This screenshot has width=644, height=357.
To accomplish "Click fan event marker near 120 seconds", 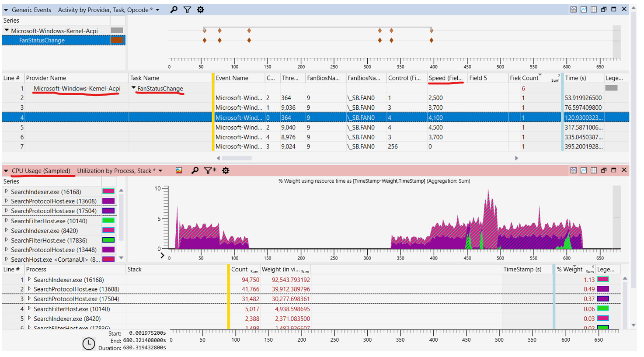I will 249,40.
